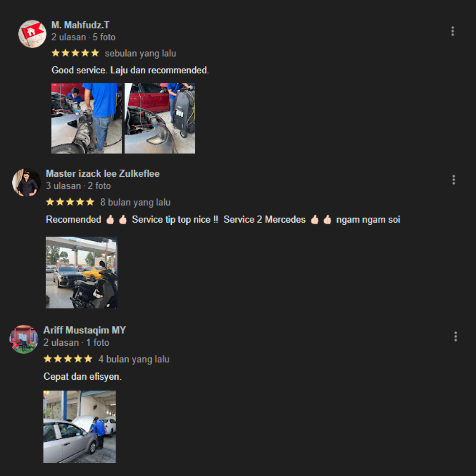Image resolution: width=476 pixels, height=476 pixels.
Task: Open photo of mechanic in blue shirt at engine
Action: 86,118
